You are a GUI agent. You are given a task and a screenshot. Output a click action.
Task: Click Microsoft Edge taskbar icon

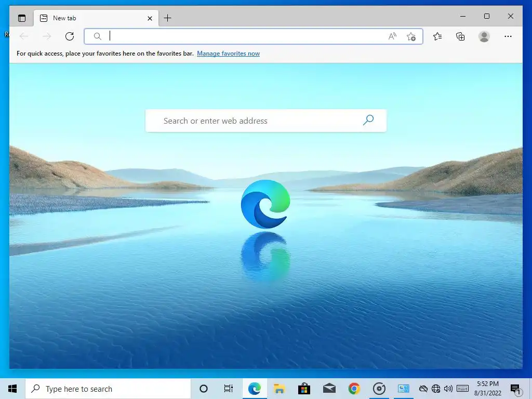point(255,389)
